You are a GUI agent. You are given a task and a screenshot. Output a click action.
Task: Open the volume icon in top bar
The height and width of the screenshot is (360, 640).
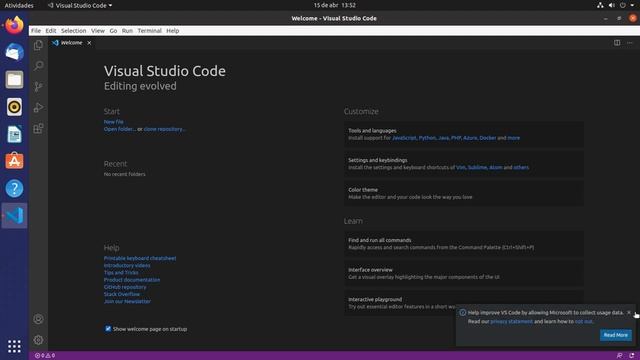click(x=611, y=5)
